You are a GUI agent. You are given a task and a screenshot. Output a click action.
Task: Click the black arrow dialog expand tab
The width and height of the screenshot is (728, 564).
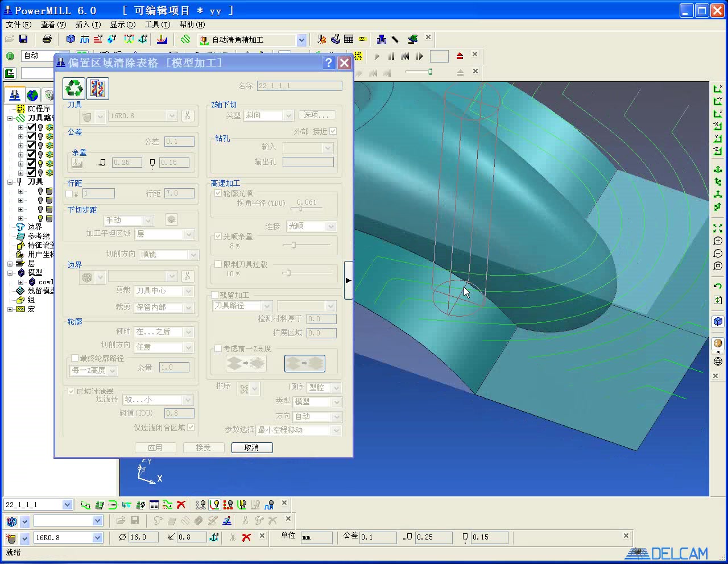pos(348,280)
